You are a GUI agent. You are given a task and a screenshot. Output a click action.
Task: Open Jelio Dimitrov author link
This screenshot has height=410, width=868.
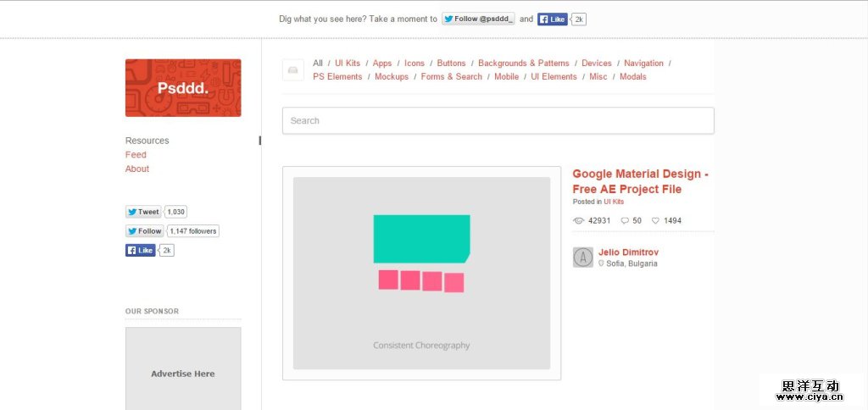click(629, 252)
